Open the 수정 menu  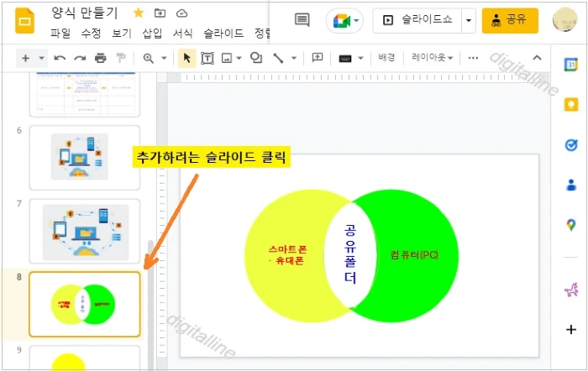point(91,34)
